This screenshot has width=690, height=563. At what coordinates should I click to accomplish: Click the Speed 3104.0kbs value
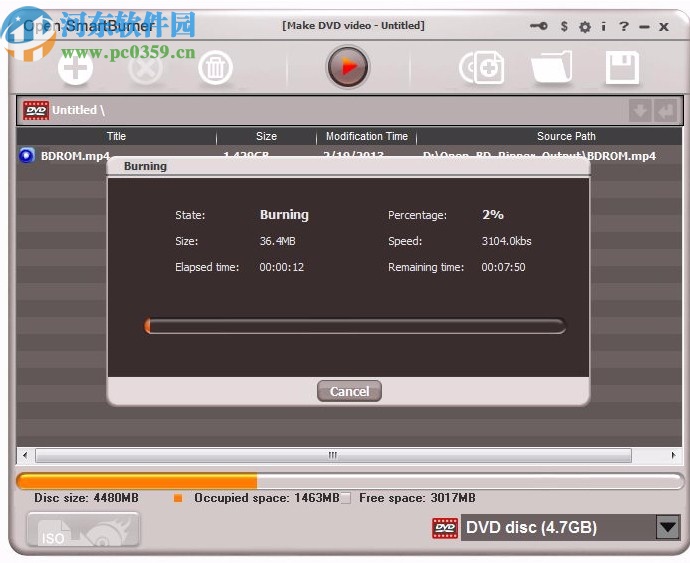tap(506, 241)
